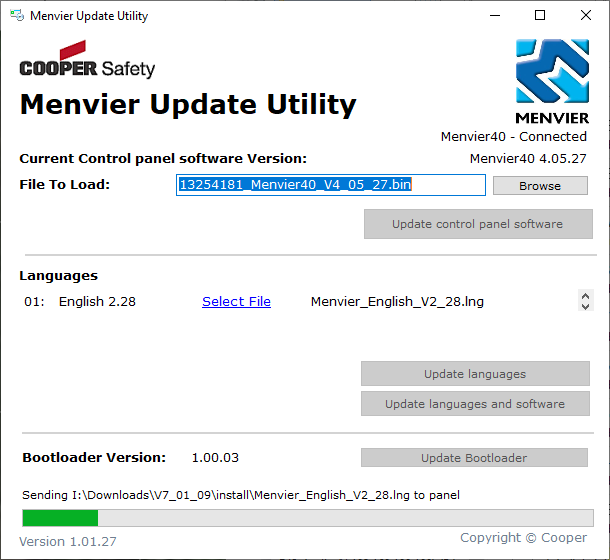Click Update control panel software button
This screenshot has width=610, height=560.
(478, 224)
